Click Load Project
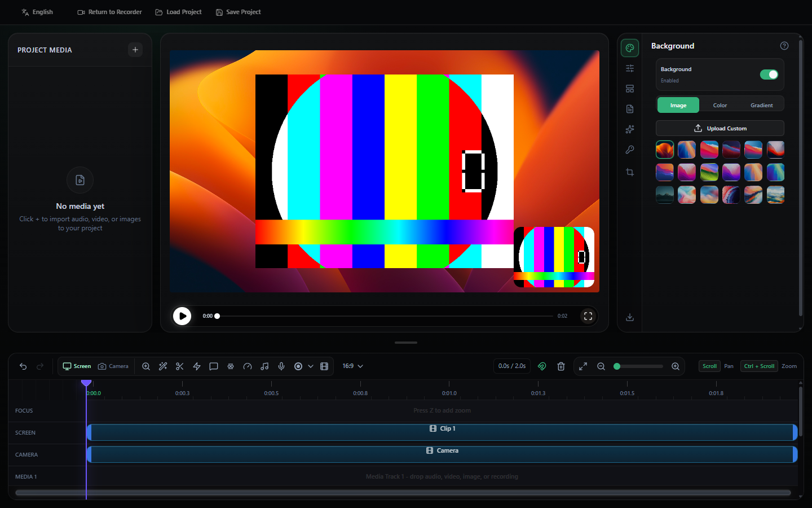Screen dimensions: 812x508 [x=178, y=12]
